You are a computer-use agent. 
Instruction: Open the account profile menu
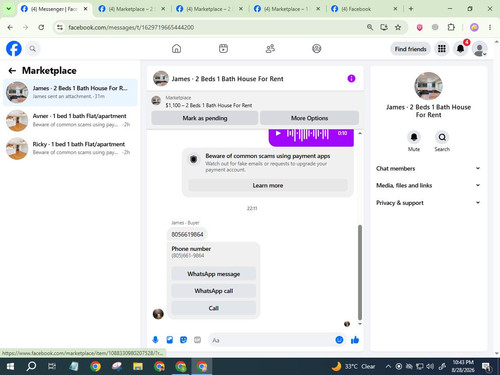[x=480, y=49]
